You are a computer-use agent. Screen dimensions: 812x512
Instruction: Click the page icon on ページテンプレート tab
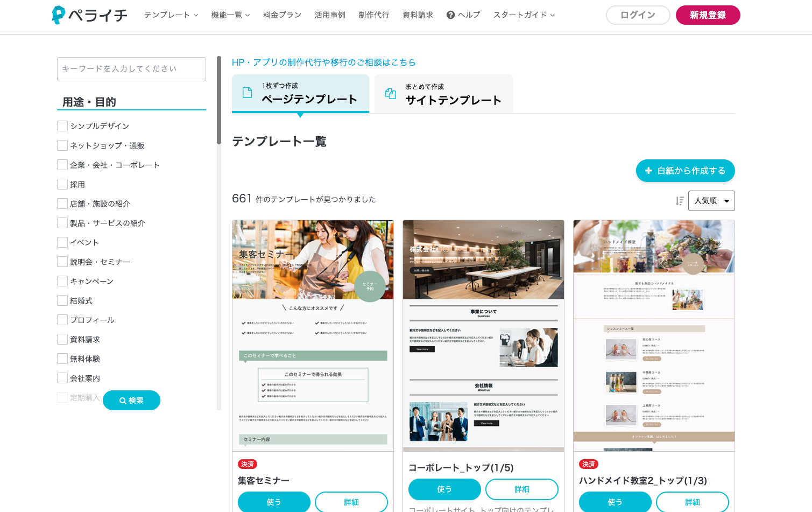click(x=247, y=93)
